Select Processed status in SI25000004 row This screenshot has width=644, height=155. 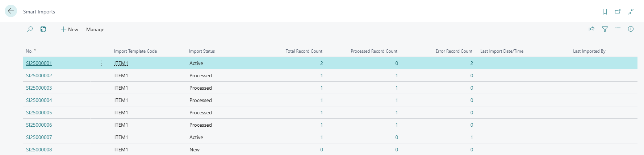point(200,100)
